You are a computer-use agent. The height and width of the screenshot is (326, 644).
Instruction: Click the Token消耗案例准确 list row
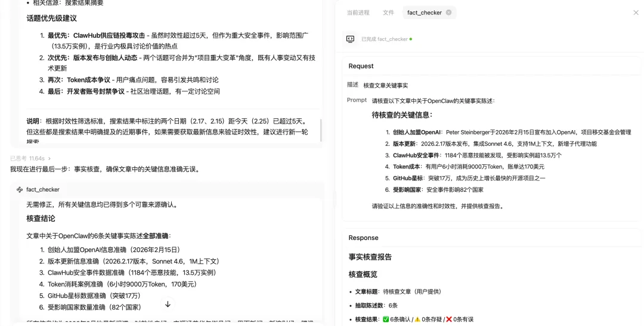[x=118, y=284]
